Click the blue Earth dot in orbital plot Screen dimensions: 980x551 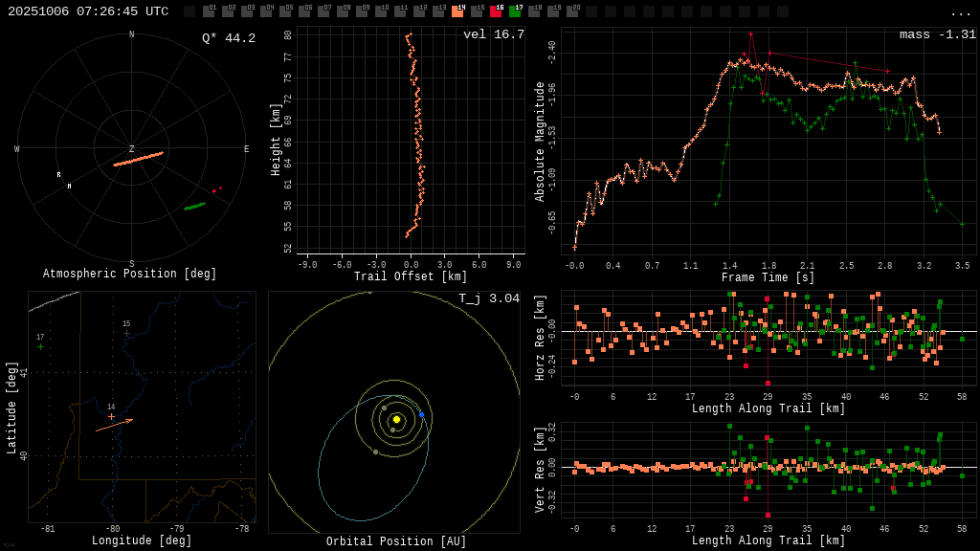click(421, 414)
